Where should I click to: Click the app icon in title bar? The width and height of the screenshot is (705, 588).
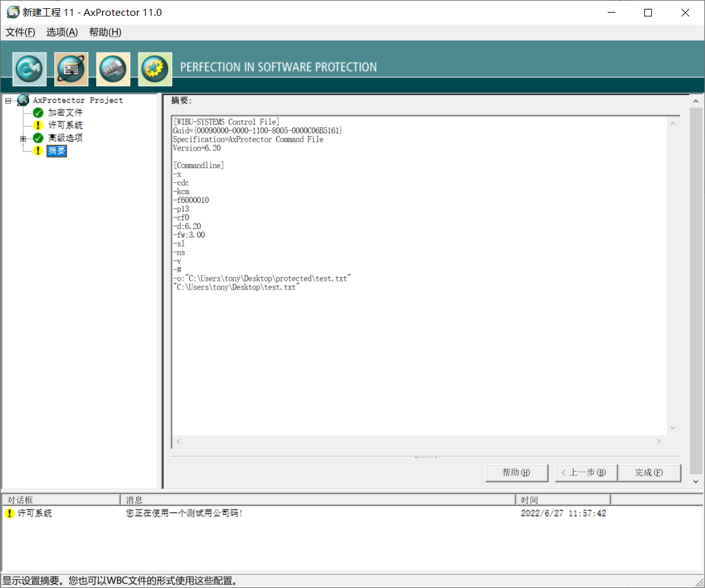click(x=13, y=12)
